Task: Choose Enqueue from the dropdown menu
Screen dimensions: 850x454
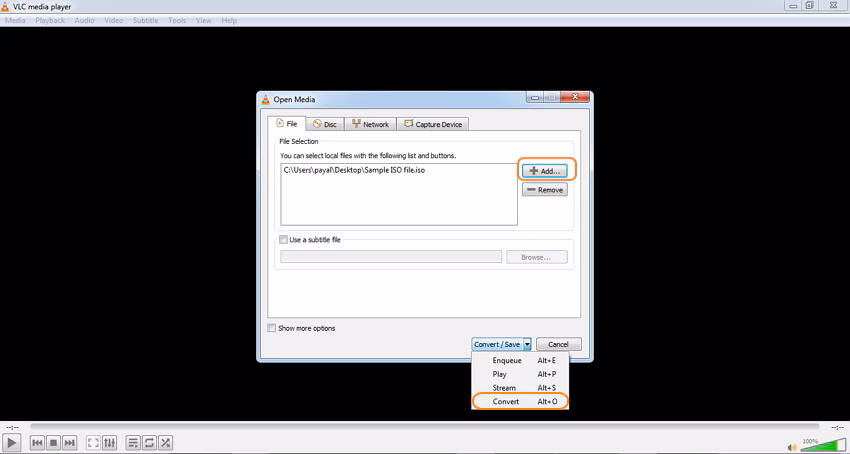Action: tap(520, 360)
